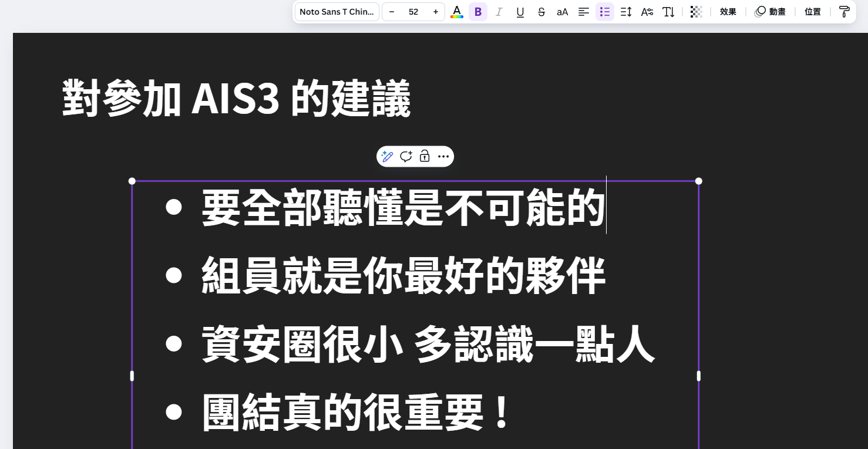The image size is (868, 449).
Task: Grab the top-left text box corner handle
Action: click(132, 181)
